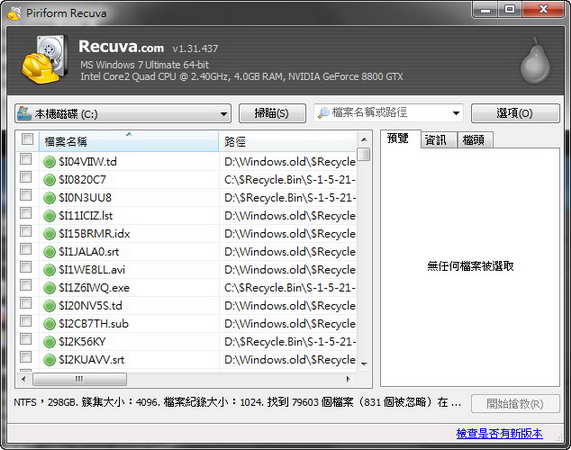Click the green status icon of $I2CB7TH.sub
This screenshot has height=450, width=571.
click(49, 324)
